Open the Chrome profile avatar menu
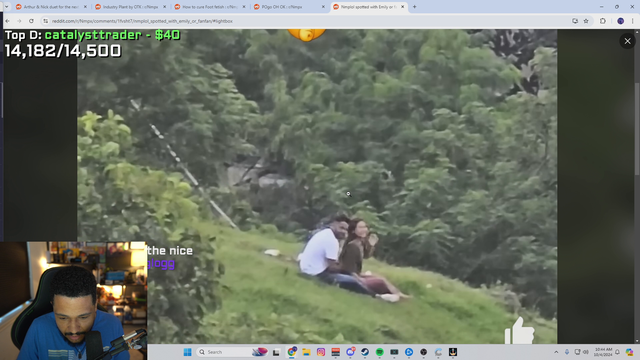 coord(620,21)
